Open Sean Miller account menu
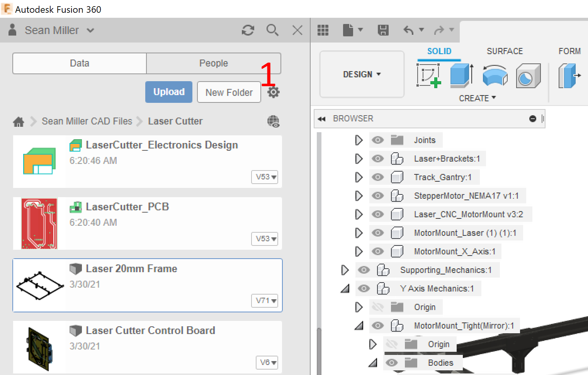The image size is (588, 375). click(x=59, y=30)
